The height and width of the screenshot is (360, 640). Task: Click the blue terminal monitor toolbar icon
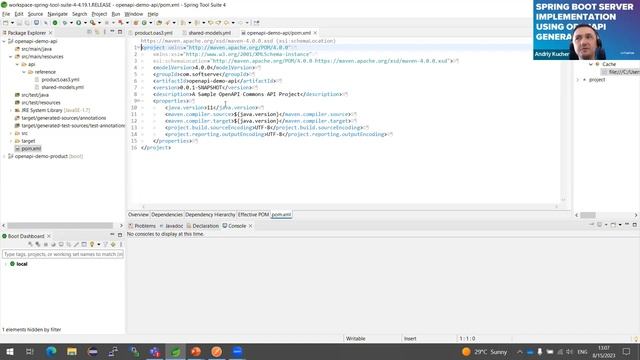(x=36, y=23)
